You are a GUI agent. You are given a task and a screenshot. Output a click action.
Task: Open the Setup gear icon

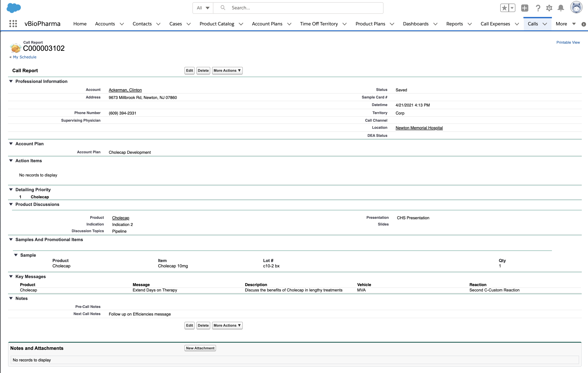coord(549,8)
